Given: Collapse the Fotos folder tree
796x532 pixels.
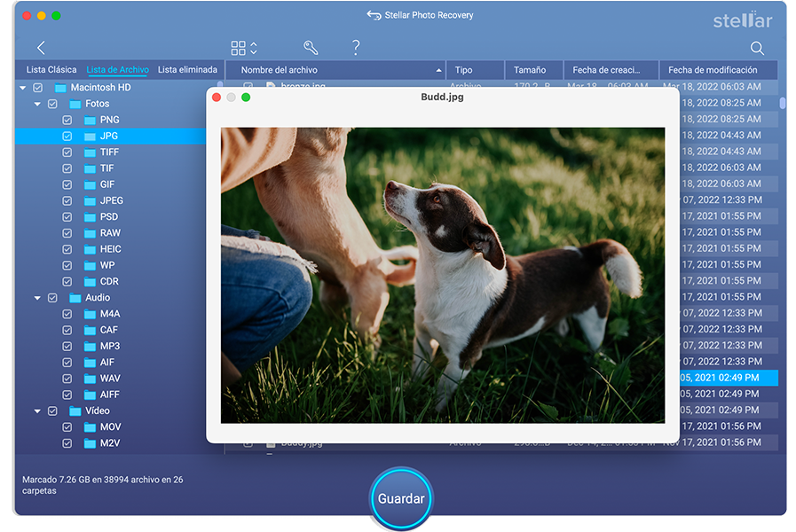Looking at the screenshot, I should [37, 104].
